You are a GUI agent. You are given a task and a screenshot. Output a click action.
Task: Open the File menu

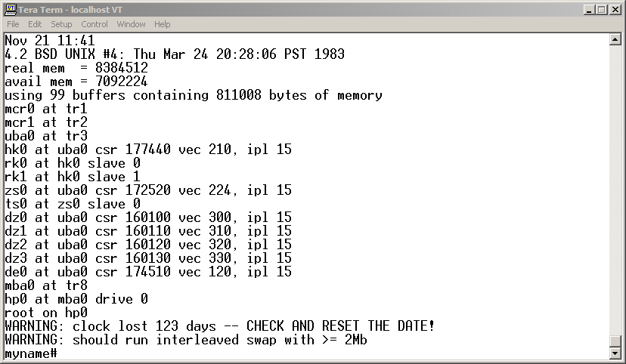tap(13, 24)
